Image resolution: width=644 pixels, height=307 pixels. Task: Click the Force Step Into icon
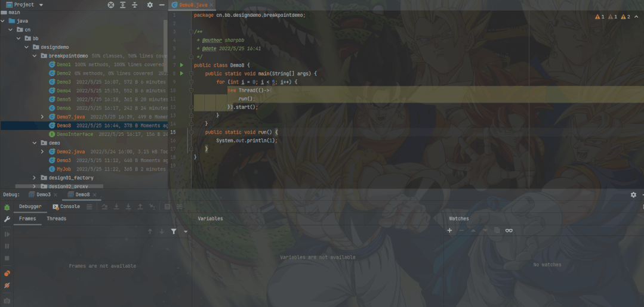tap(128, 206)
